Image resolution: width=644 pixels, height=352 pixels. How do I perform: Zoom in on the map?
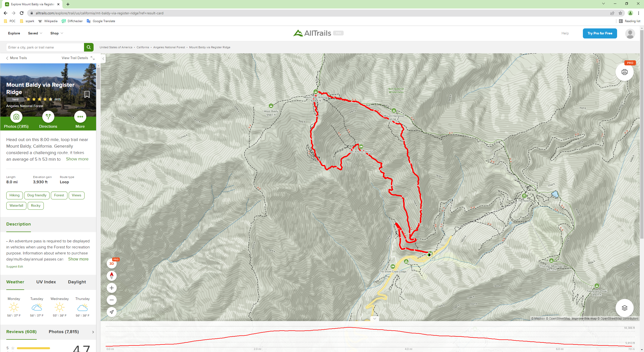tap(112, 288)
